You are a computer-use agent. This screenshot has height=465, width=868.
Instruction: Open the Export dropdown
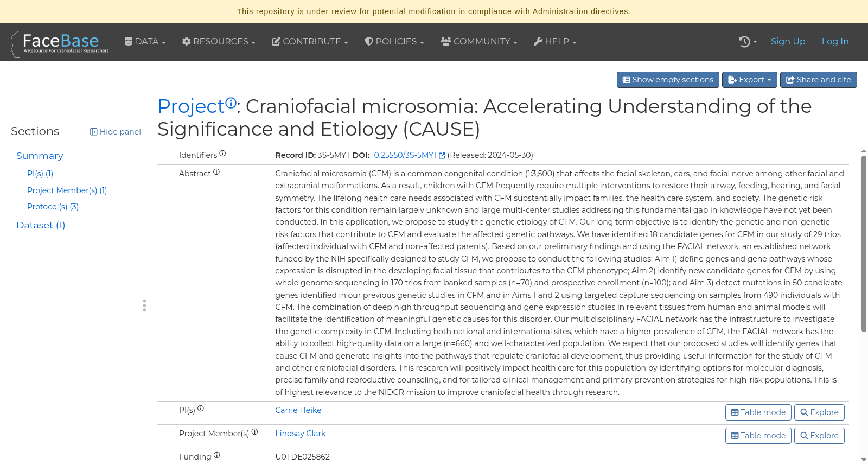click(749, 80)
